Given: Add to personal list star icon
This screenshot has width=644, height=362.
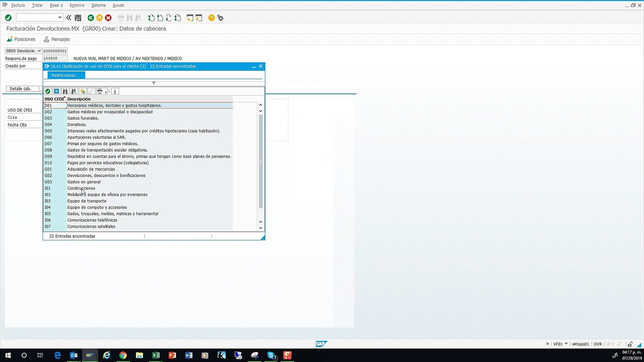Looking at the screenshot, I should 83,92.
